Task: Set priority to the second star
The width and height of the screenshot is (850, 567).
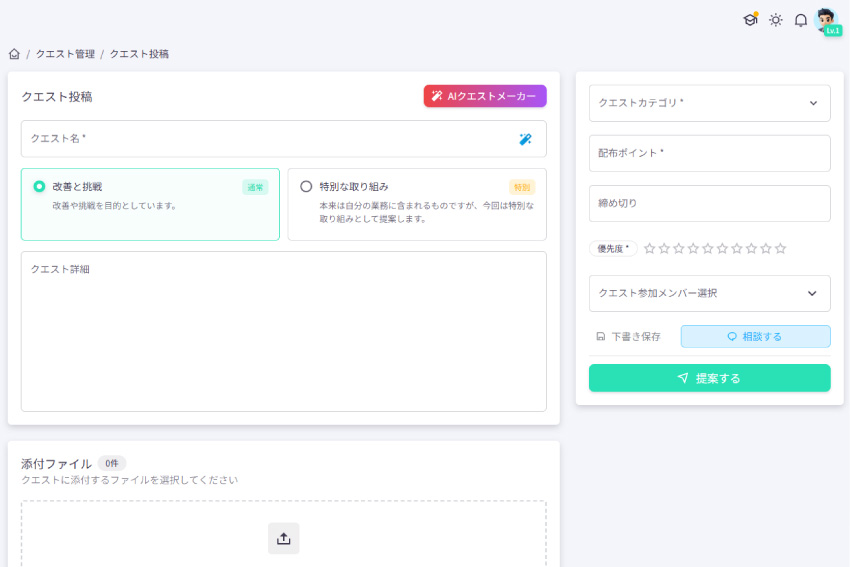Action: pyautogui.click(x=664, y=249)
